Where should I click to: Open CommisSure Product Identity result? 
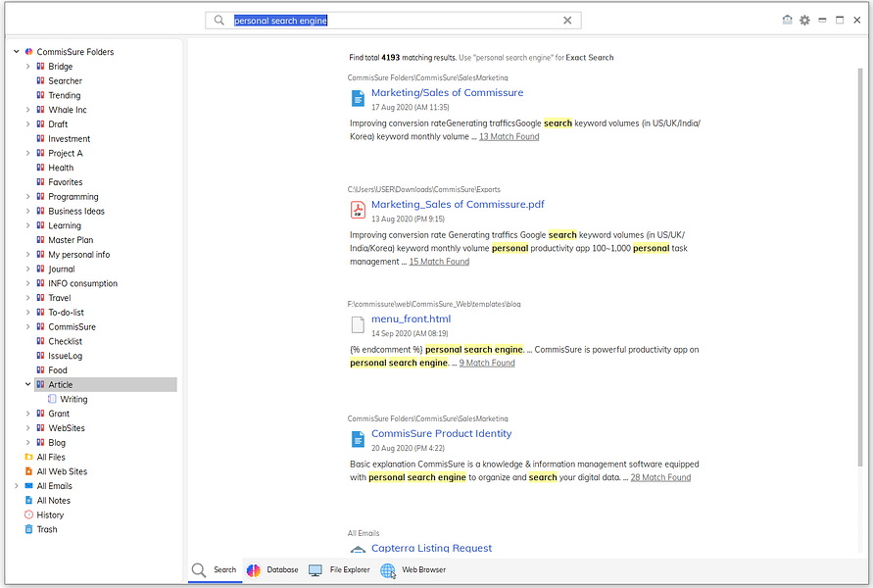pos(442,433)
